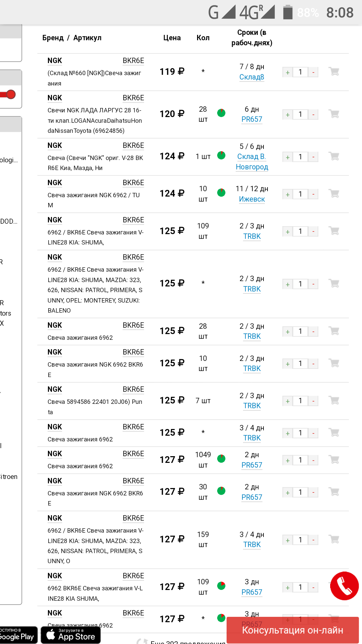Add the 119 ₽ NGK spark plug to cart
Screen dimensions: 362x644
coord(334,71)
